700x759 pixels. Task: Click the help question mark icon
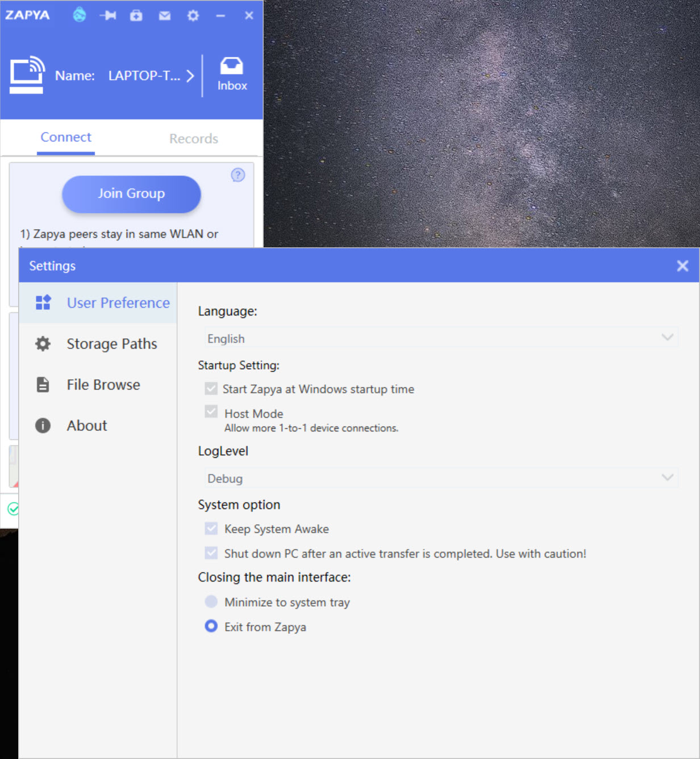(x=238, y=175)
